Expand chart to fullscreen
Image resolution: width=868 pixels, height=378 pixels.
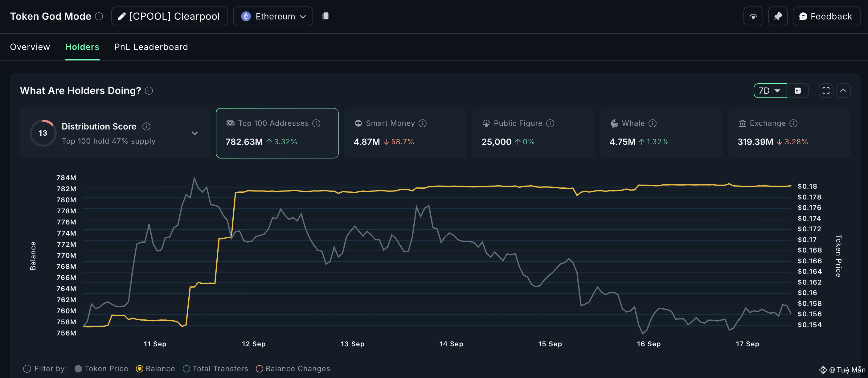point(826,91)
